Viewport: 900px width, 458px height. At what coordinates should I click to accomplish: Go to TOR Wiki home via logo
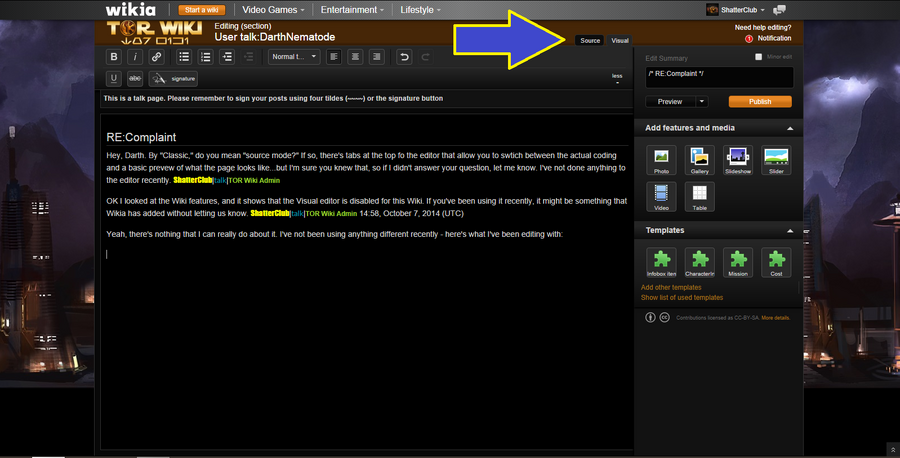pos(154,33)
